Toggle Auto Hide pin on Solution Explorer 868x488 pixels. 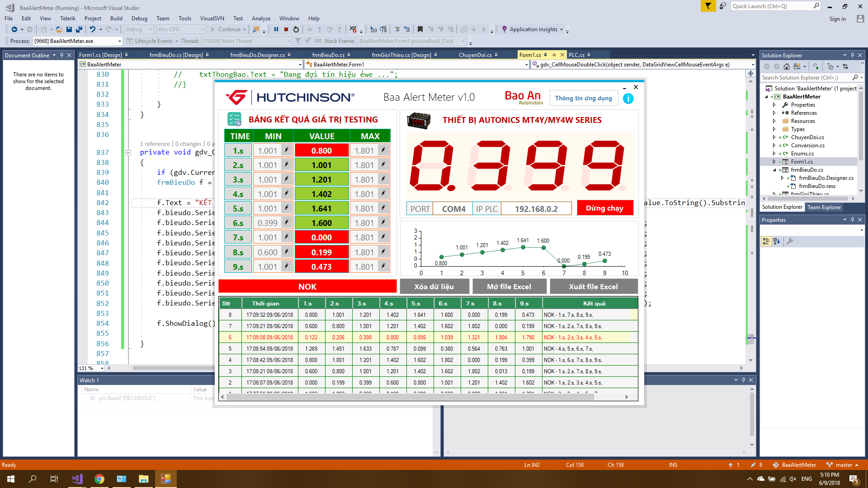(852, 55)
